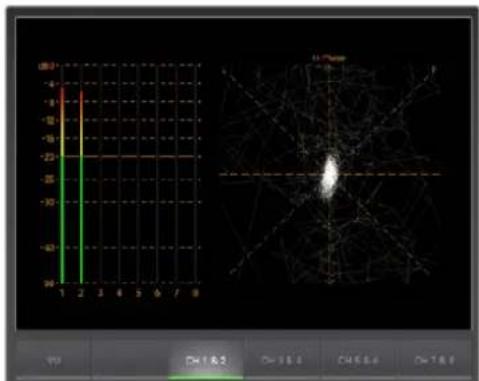The width and height of the screenshot is (479, 381).
Task: Switch to the CH 5 & 6 tab
Action: 358,361
